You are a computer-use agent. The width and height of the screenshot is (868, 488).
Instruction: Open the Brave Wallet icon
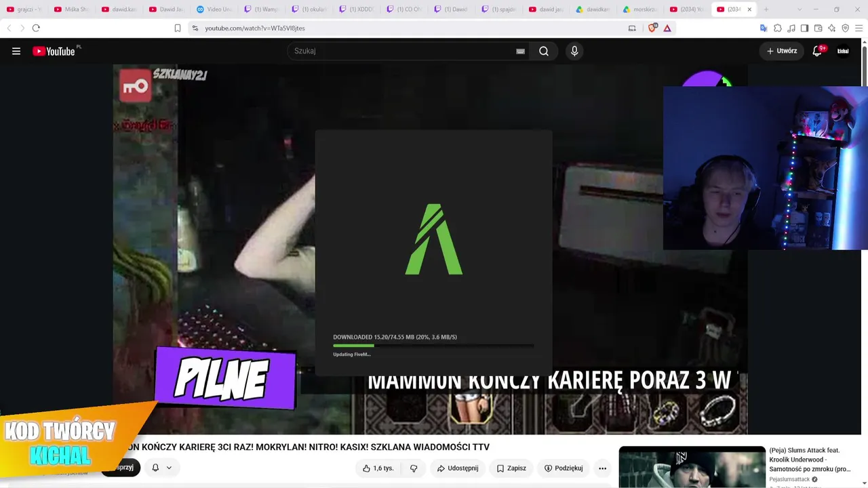[818, 28]
